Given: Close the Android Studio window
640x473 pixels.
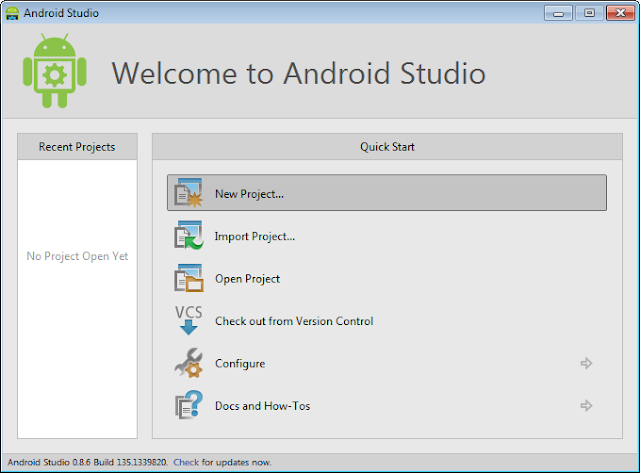Looking at the screenshot, I should pyautogui.click(x=620, y=13).
